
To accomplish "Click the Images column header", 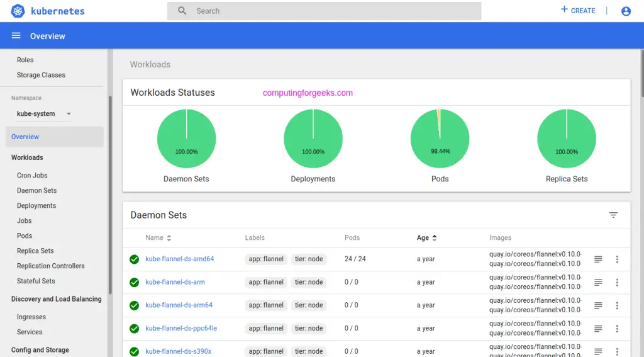I will click(x=500, y=238).
